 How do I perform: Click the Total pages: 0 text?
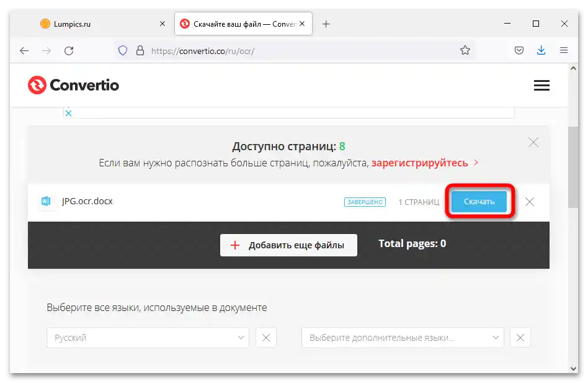(x=412, y=244)
